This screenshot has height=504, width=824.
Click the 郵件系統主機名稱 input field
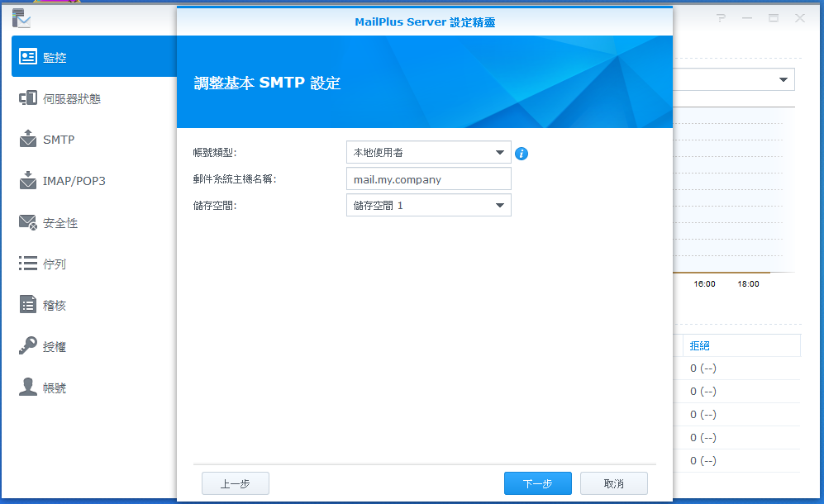point(429,178)
